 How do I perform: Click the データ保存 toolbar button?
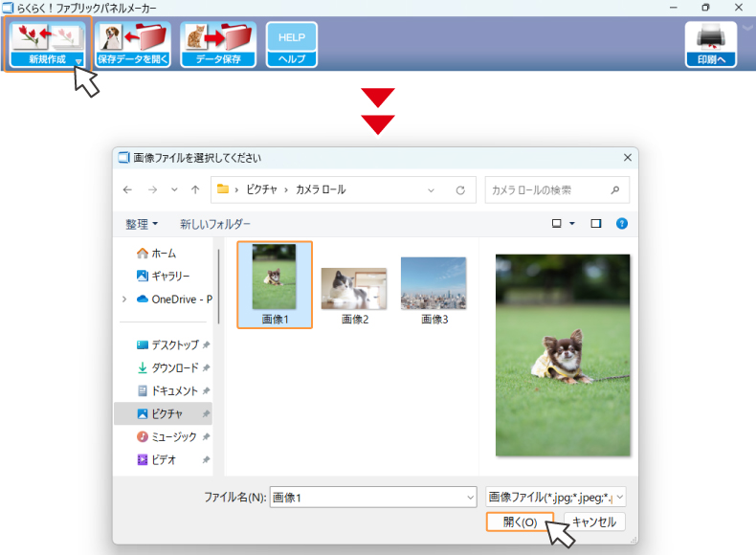tap(218, 44)
